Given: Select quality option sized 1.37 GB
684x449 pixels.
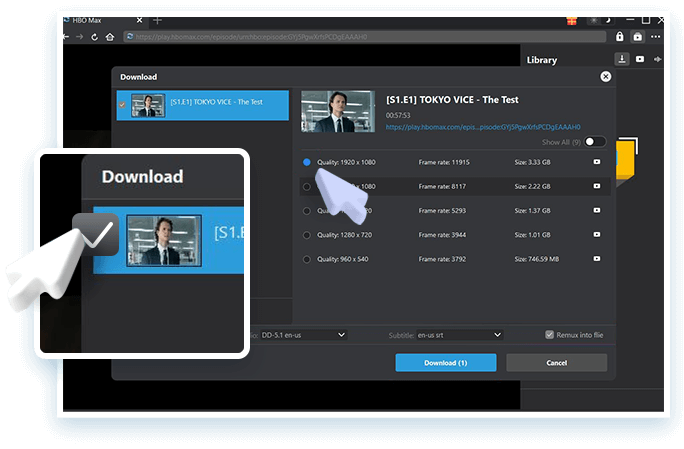Looking at the screenshot, I should pyautogui.click(x=307, y=211).
